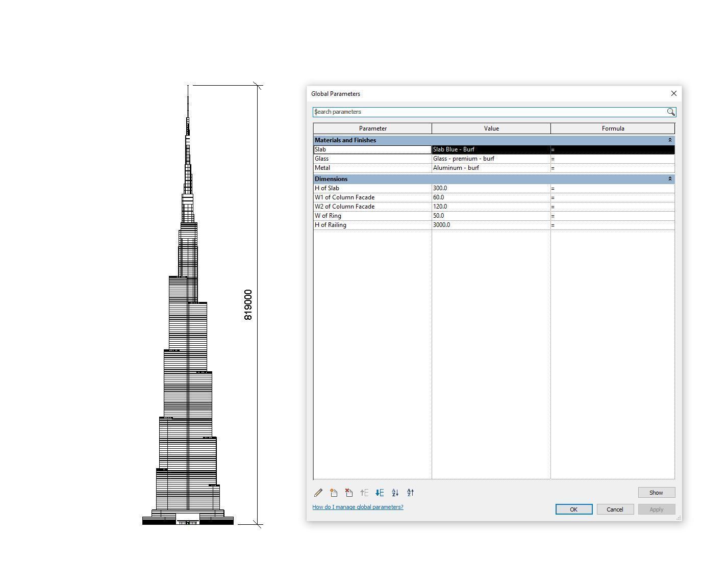Click the Move parameter up icon
Image resolution: width=728 pixels, height=587 pixels.
point(364,493)
